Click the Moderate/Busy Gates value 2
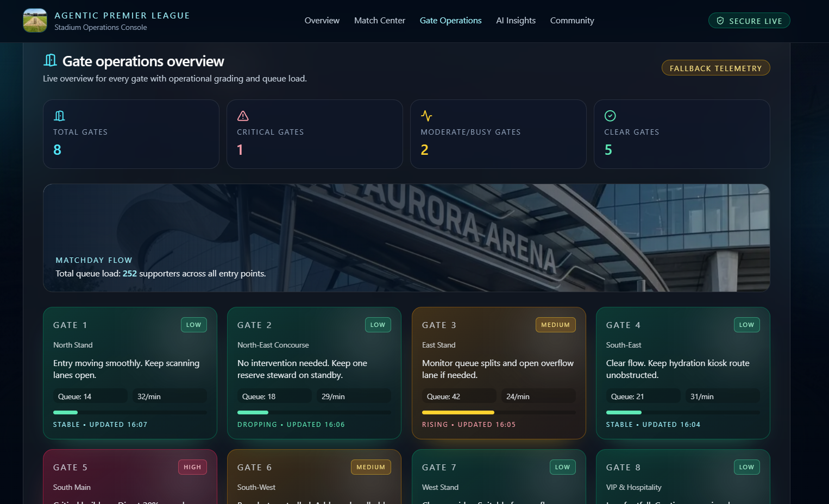 [425, 150]
